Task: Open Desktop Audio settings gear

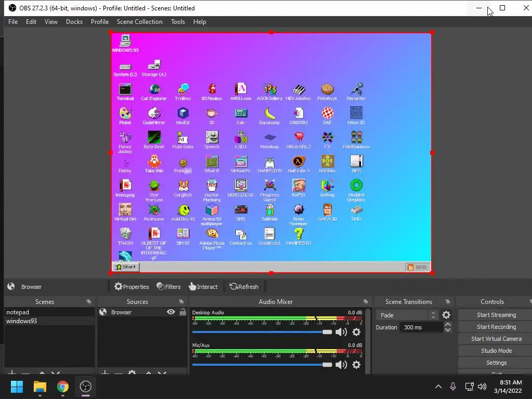Action: pos(356,332)
